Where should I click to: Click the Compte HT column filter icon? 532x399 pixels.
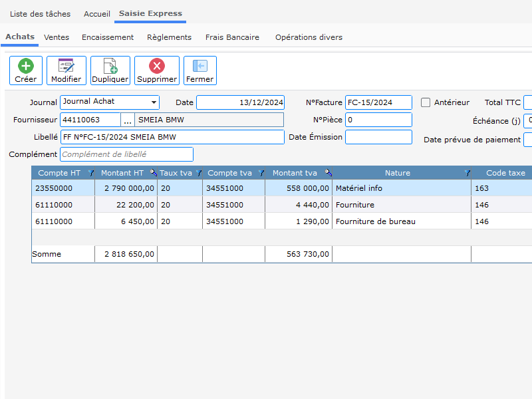(x=91, y=173)
